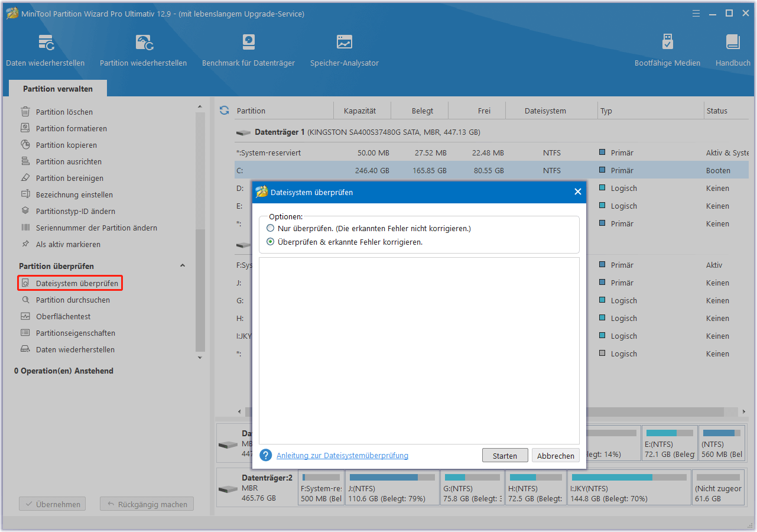Select I:JKY(NTFS) 144.8 GB block

[x=629, y=488]
